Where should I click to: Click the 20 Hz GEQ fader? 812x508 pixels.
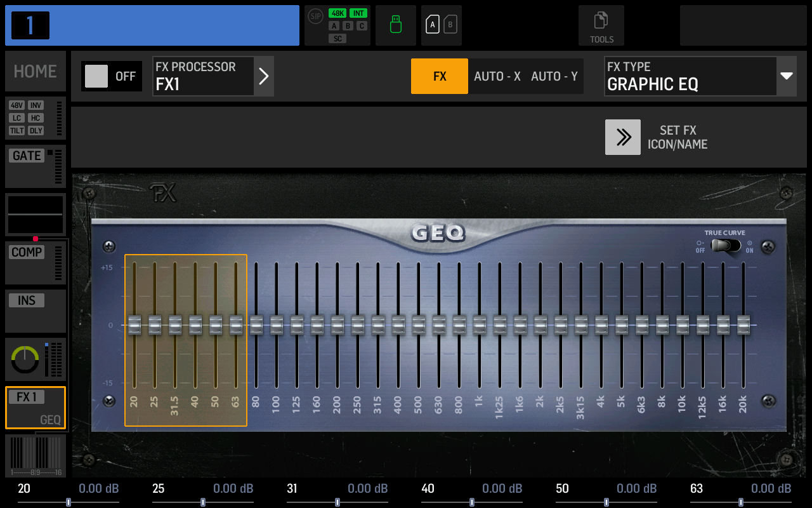(134, 326)
